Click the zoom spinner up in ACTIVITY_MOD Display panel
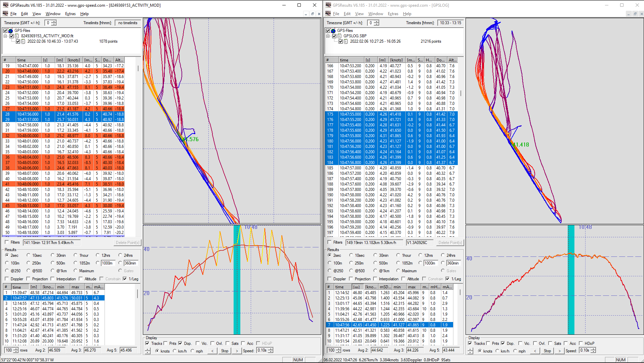Image resolution: width=644 pixels, height=363 pixels. 148,350
